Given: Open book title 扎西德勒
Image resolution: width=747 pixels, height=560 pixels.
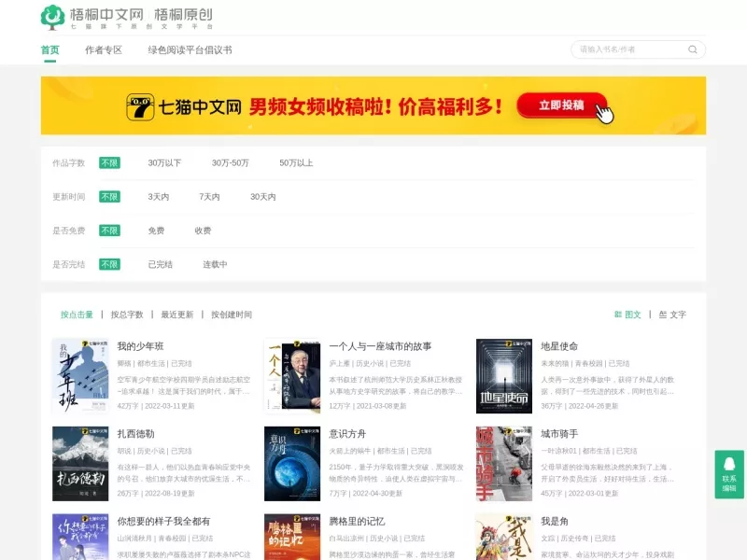Looking at the screenshot, I should point(135,434).
